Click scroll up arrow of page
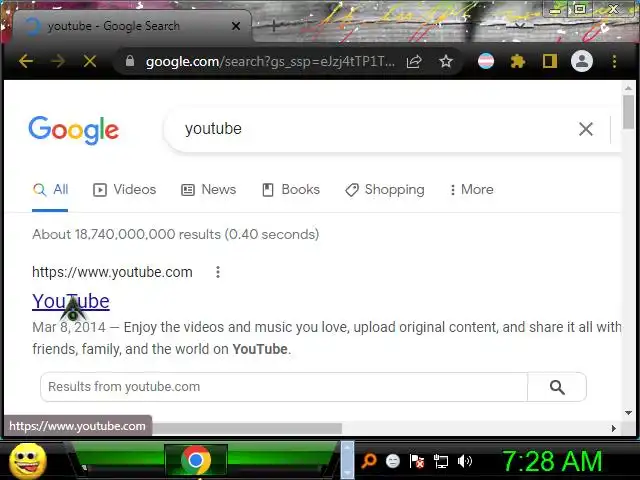Image resolution: width=640 pixels, height=480 pixels. pos(629,88)
